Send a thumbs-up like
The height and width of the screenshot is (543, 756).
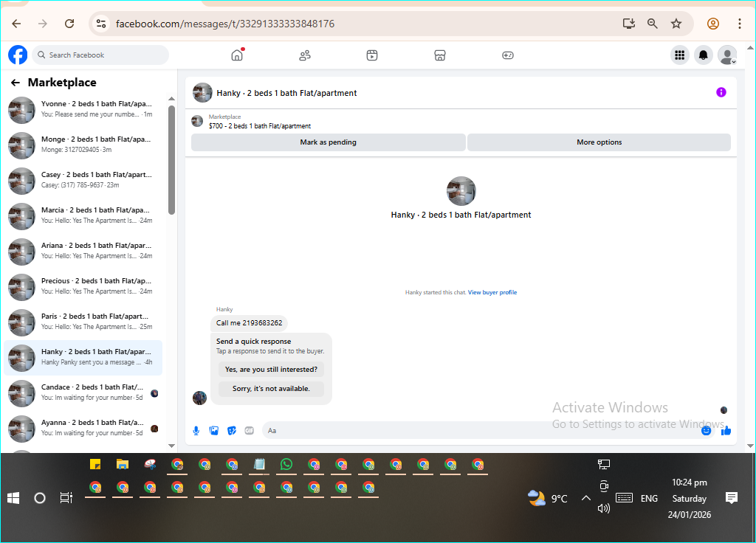point(726,431)
